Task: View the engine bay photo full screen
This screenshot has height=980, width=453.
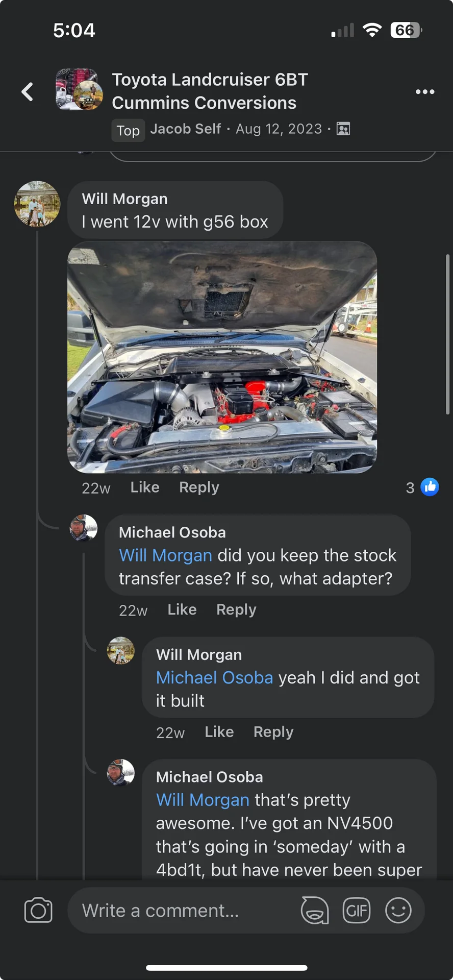Action: click(222, 357)
